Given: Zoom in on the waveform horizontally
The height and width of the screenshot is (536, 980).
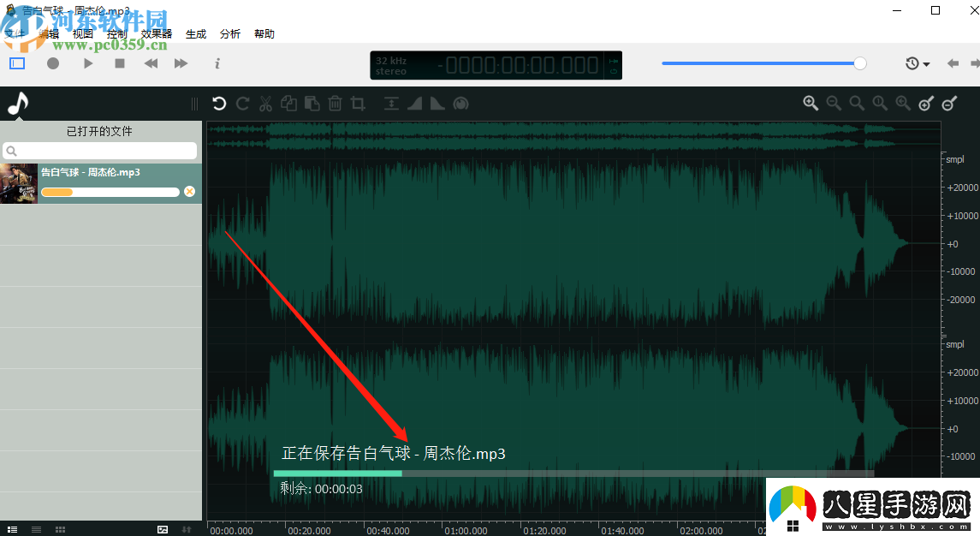Looking at the screenshot, I should pos(810,103).
